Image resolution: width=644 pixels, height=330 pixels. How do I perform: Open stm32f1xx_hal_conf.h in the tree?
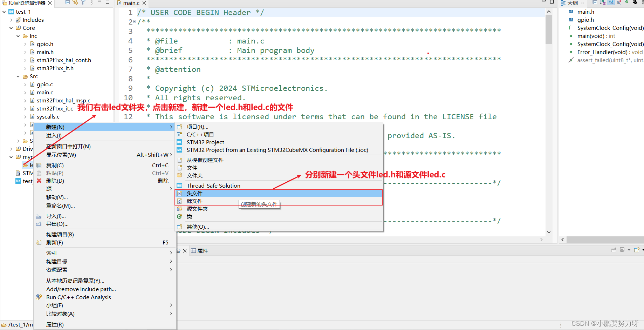pyautogui.click(x=64, y=60)
